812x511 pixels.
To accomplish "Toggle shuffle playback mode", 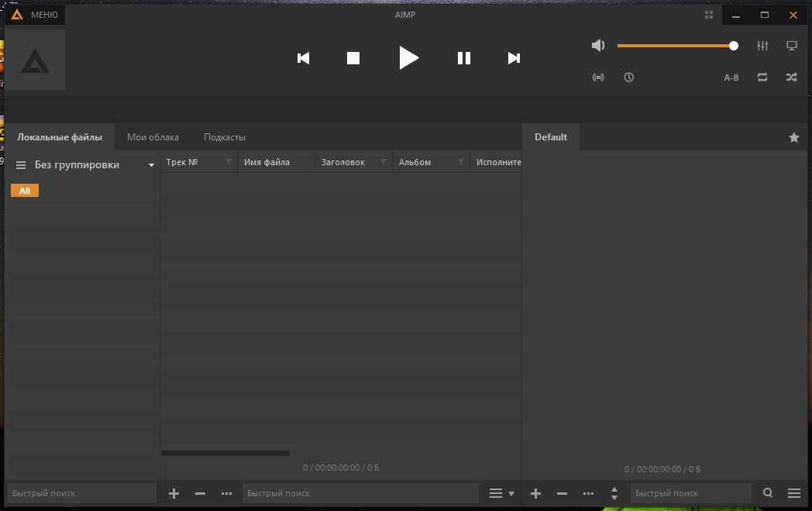I will point(792,78).
